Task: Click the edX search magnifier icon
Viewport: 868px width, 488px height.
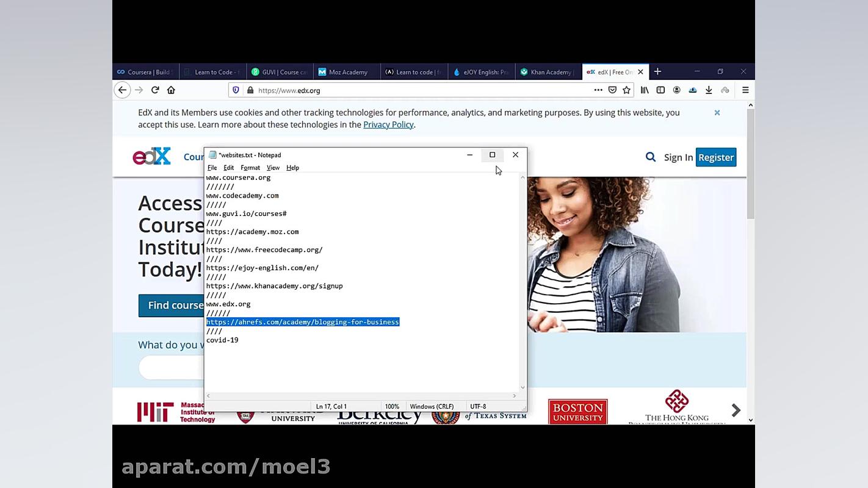Action: (x=651, y=157)
